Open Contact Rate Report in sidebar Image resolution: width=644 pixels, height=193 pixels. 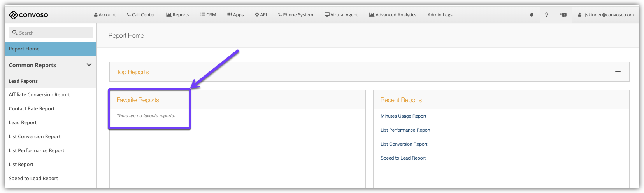point(32,109)
